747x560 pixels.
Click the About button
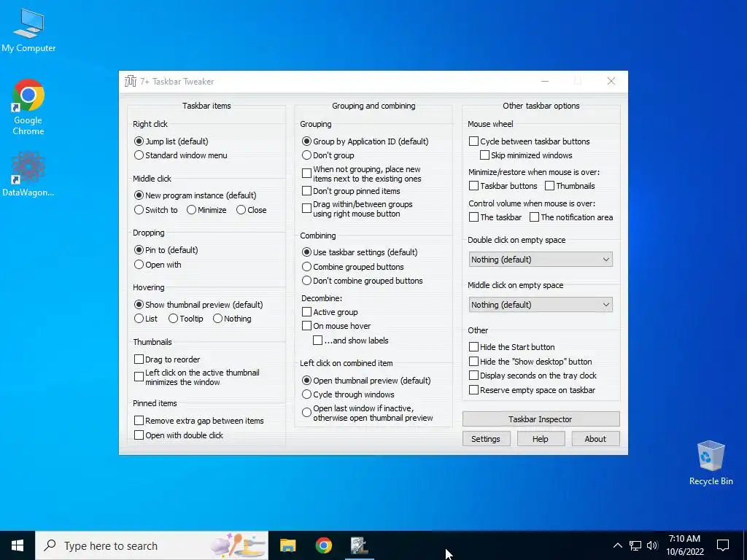click(595, 439)
